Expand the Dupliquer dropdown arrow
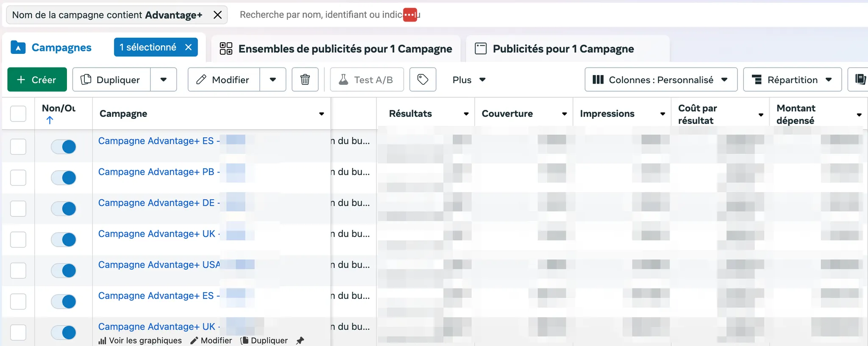 (x=164, y=80)
